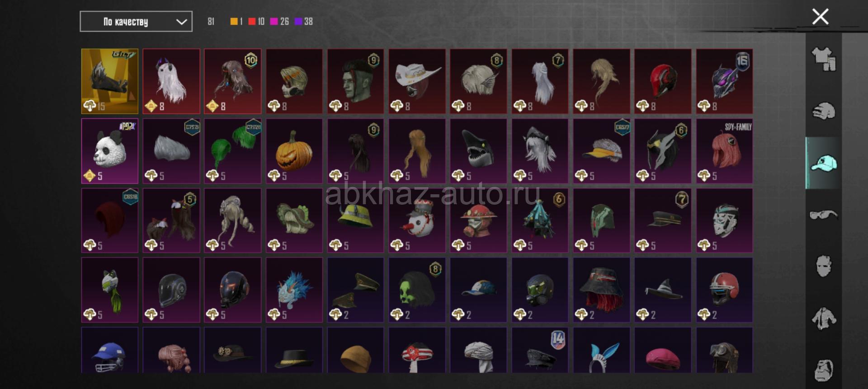Open the backpack category icon
Viewport: 868px width, 389px height.
824,370
